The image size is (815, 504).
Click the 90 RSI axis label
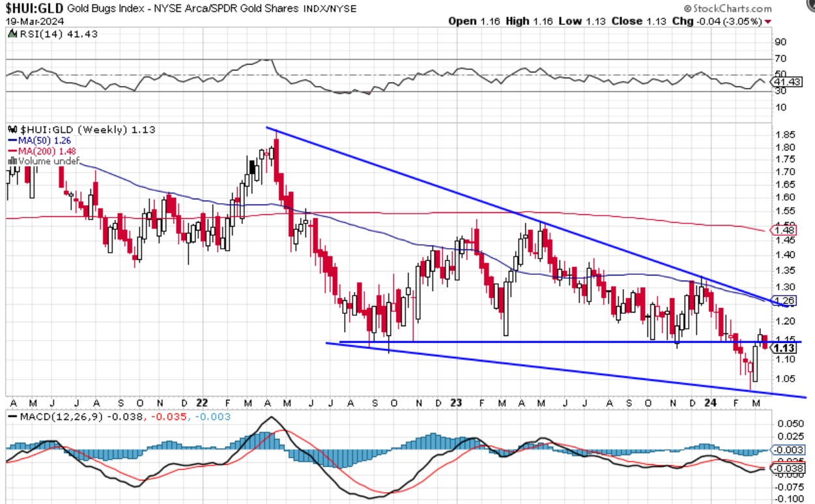click(779, 42)
